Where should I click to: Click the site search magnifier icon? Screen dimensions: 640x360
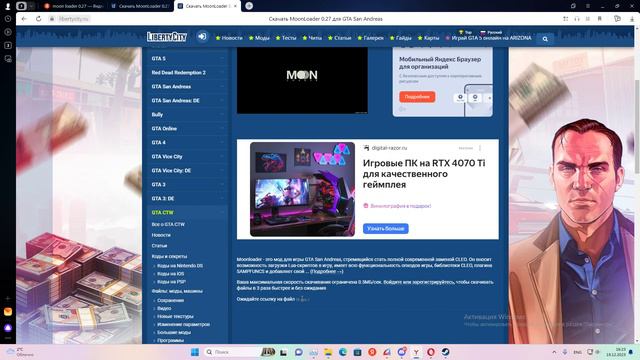pos(545,39)
